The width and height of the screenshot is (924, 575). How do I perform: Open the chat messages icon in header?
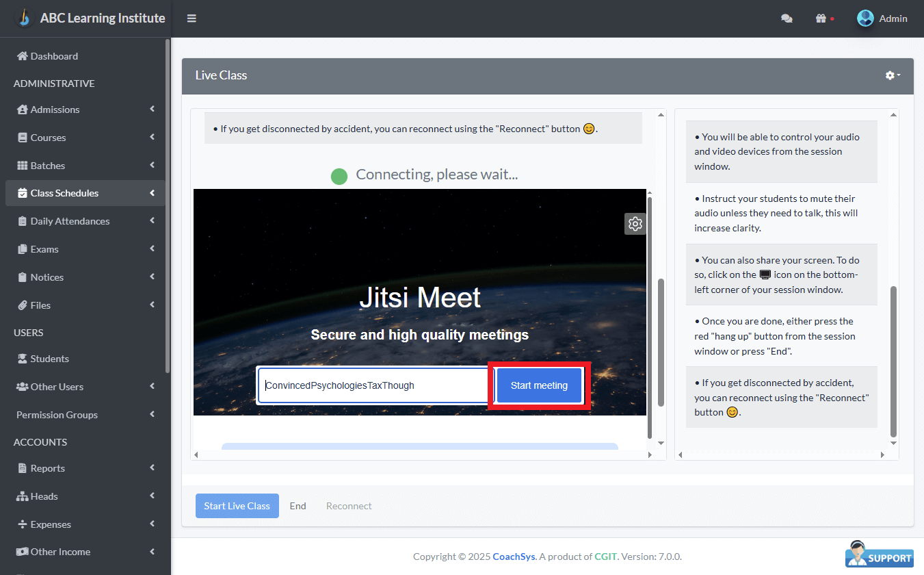point(787,18)
